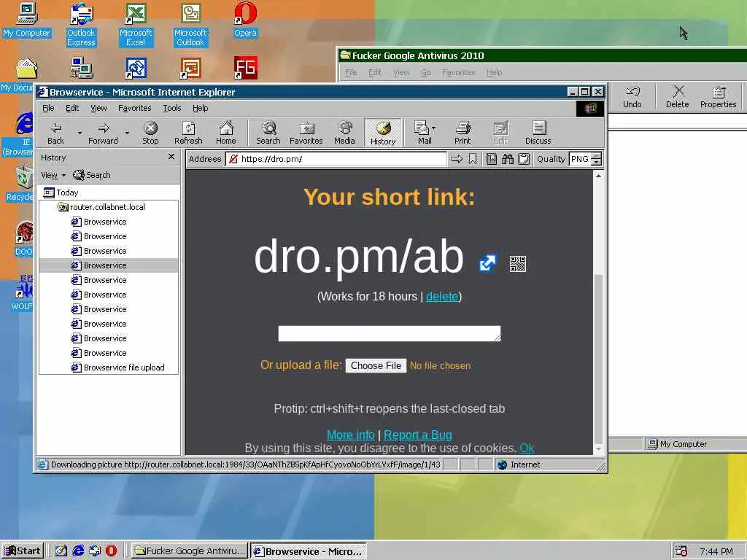Click the system tray icon beside the clock

(681, 551)
